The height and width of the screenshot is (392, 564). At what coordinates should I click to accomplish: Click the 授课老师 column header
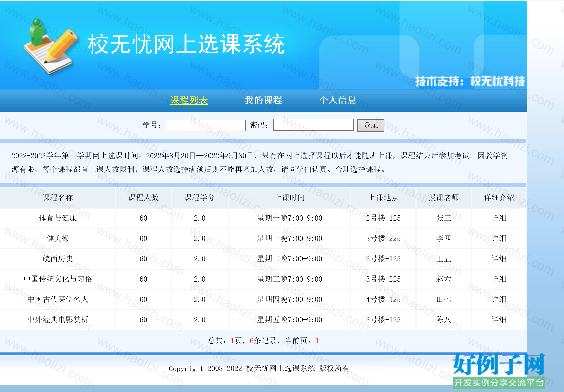(x=444, y=198)
